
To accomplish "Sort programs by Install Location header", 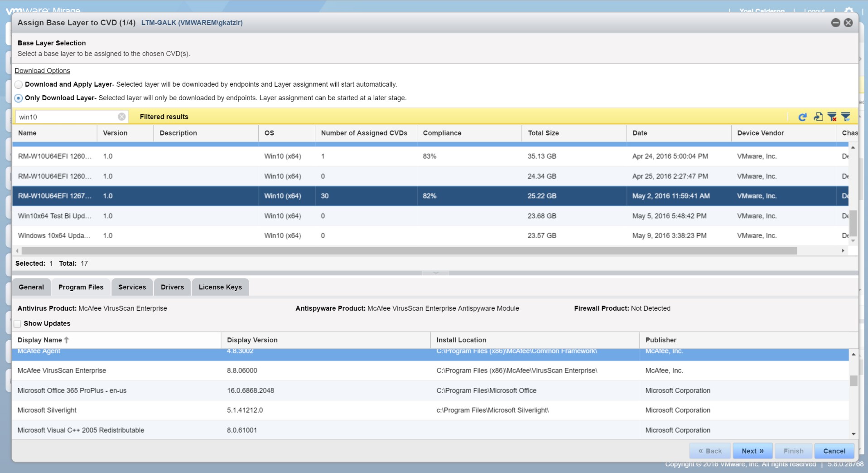I will pos(535,340).
